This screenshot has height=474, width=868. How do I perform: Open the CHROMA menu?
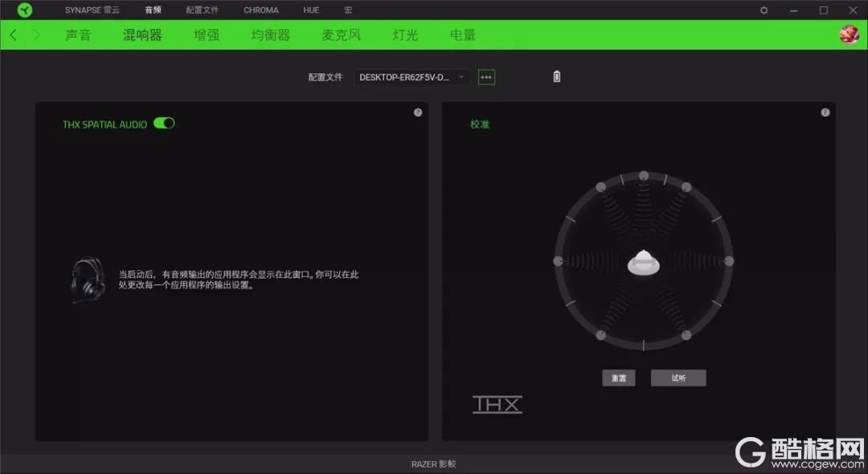click(x=261, y=10)
